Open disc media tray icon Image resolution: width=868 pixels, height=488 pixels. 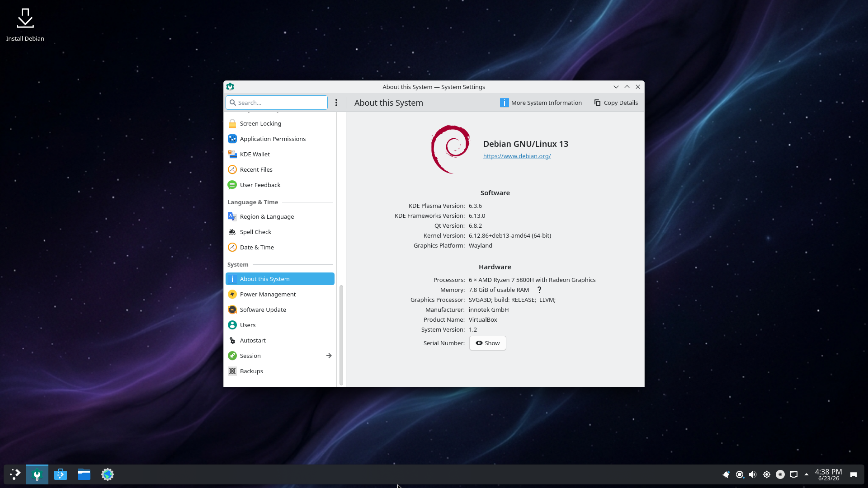click(x=780, y=474)
